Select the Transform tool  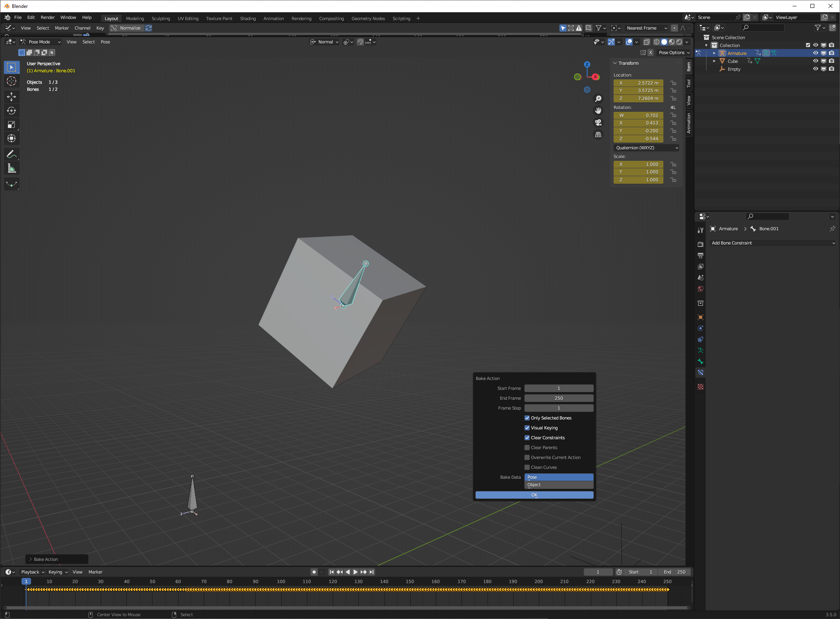click(11, 139)
